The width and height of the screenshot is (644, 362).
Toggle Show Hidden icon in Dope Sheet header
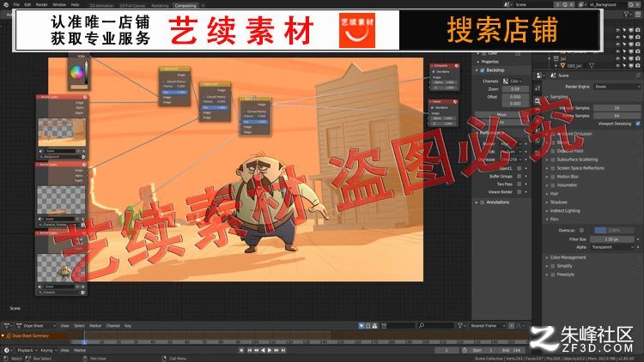coord(368,325)
